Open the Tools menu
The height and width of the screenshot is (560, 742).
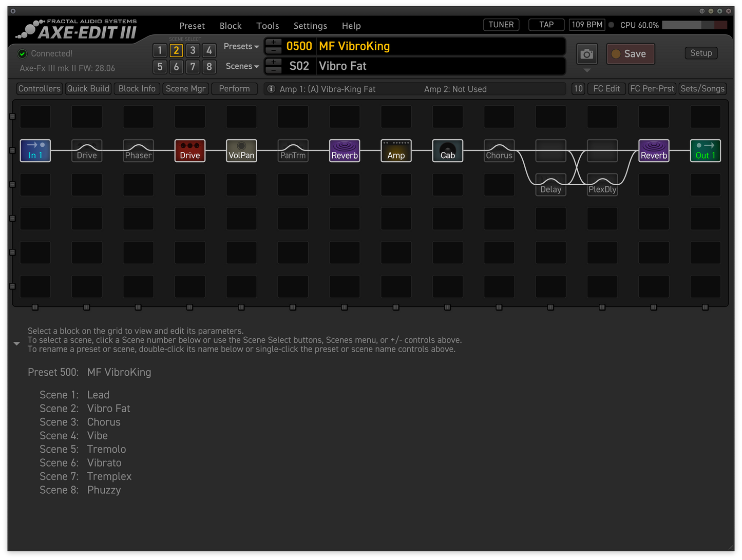(268, 25)
